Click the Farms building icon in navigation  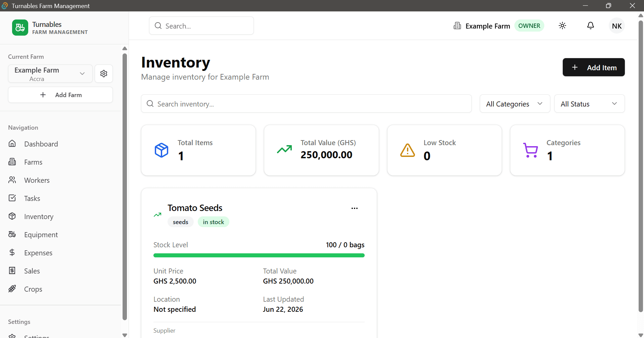(12, 162)
